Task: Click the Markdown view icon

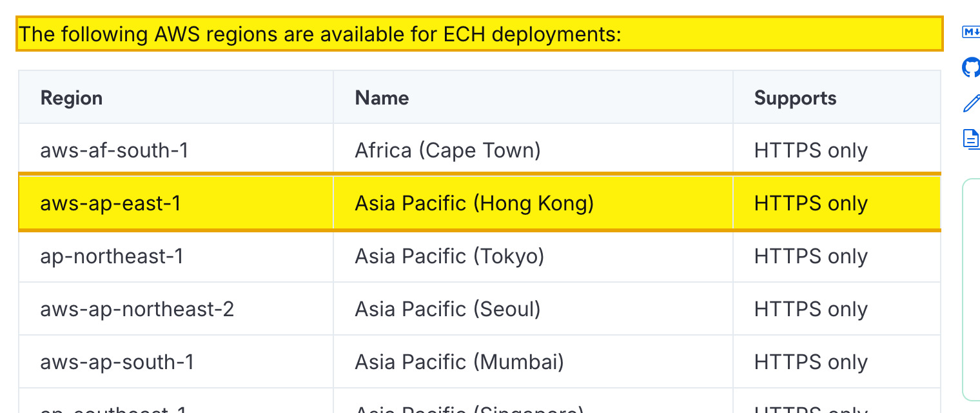Action: (x=972, y=32)
